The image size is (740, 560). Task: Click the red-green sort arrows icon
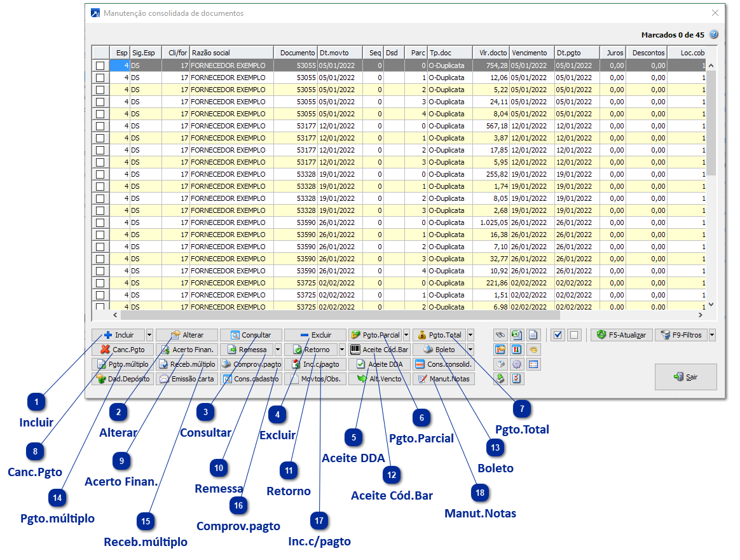(517, 350)
